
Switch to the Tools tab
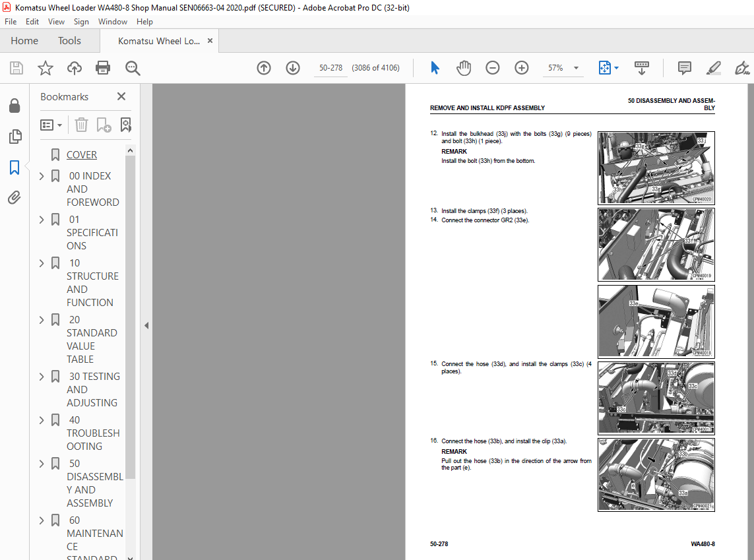tap(69, 41)
